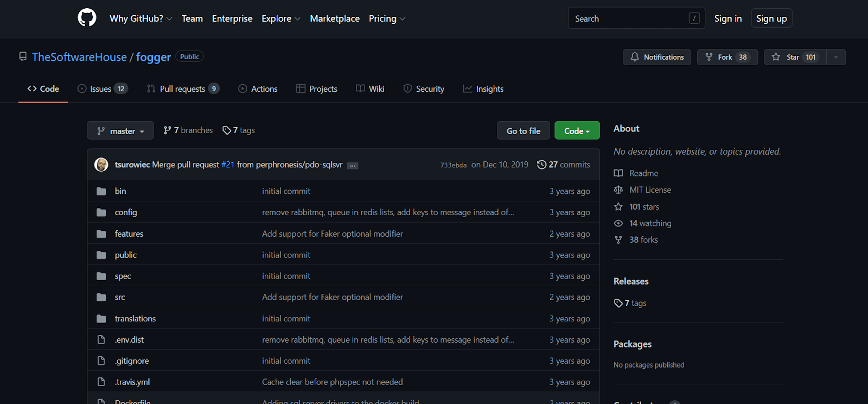Open the Packages heading link
868x404 pixels.
tap(633, 344)
